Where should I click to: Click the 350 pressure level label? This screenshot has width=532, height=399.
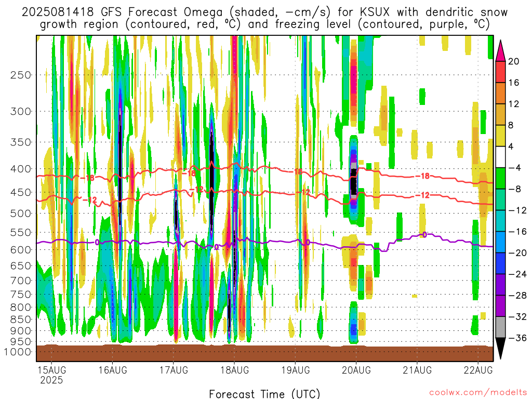coord(21,142)
